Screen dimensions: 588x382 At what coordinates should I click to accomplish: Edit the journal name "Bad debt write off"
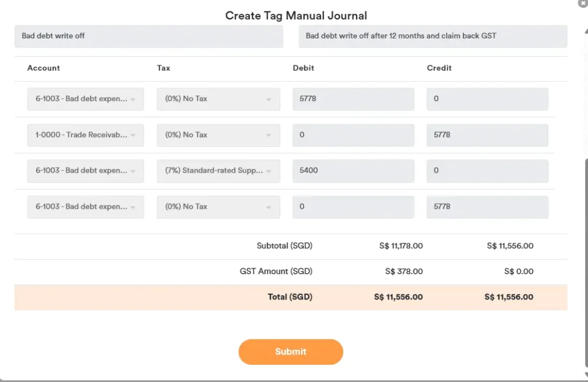[148, 36]
